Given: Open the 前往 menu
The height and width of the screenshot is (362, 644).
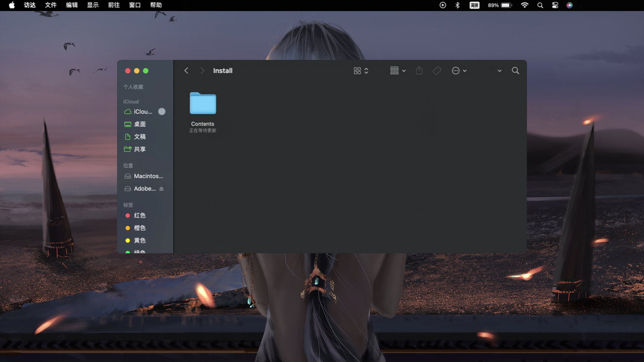Looking at the screenshot, I should pos(114,5).
